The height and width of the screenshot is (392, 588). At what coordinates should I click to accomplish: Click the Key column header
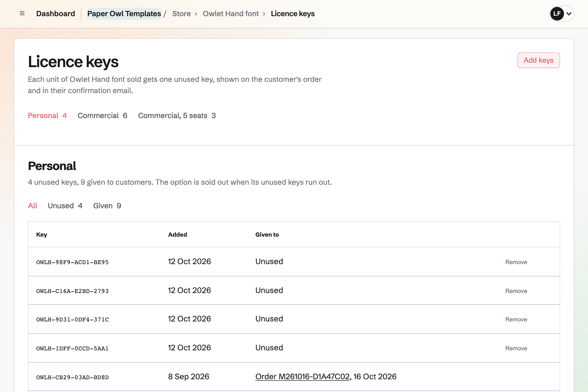point(41,234)
